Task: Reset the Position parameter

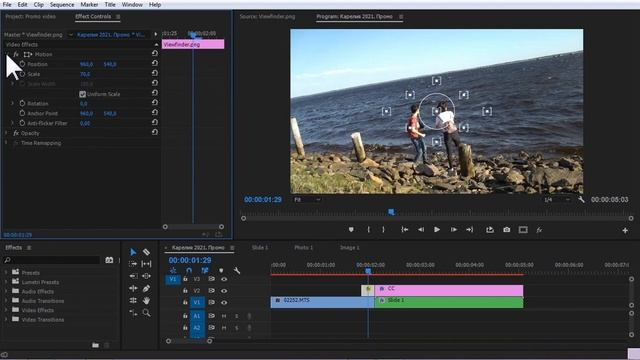Action: (155, 64)
